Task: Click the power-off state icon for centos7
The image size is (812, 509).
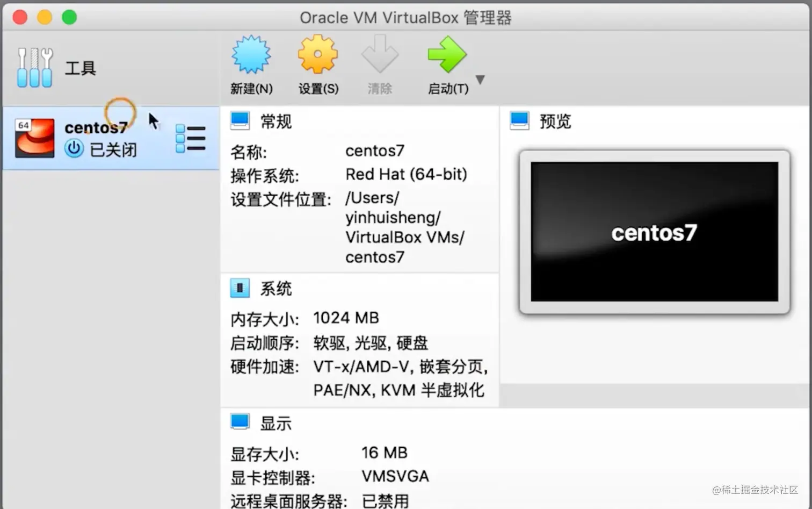Action: point(74,148)
